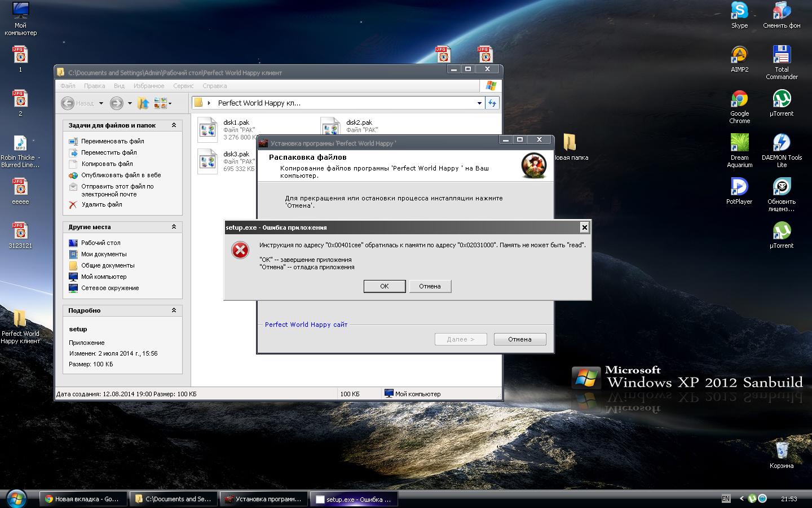Open the address bar dropdown arrow
This screenshot has width=812, height=508.
pyautogui.click(x=479, y=103)
